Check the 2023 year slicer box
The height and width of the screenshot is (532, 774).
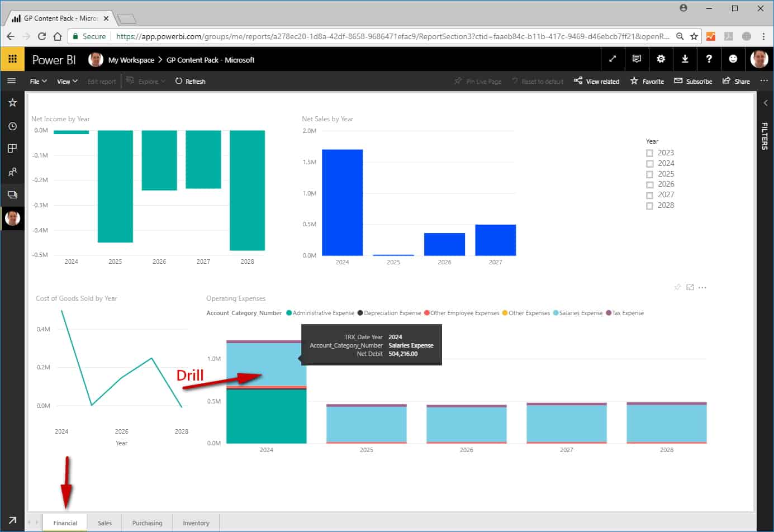tap(649, 153)
